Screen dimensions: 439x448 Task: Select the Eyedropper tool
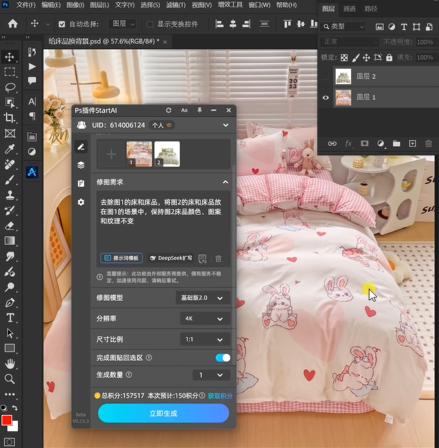click(10, 149)
